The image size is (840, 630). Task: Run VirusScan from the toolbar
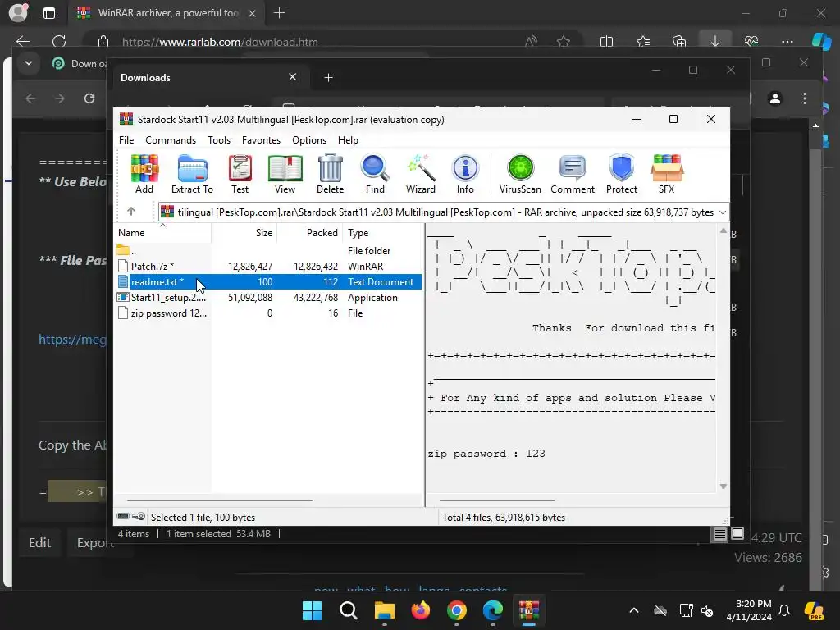520,174
